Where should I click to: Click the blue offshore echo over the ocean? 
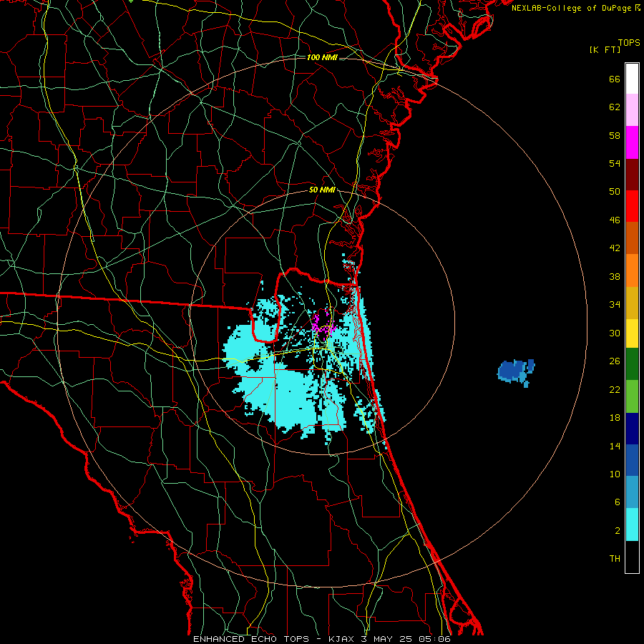516,372
